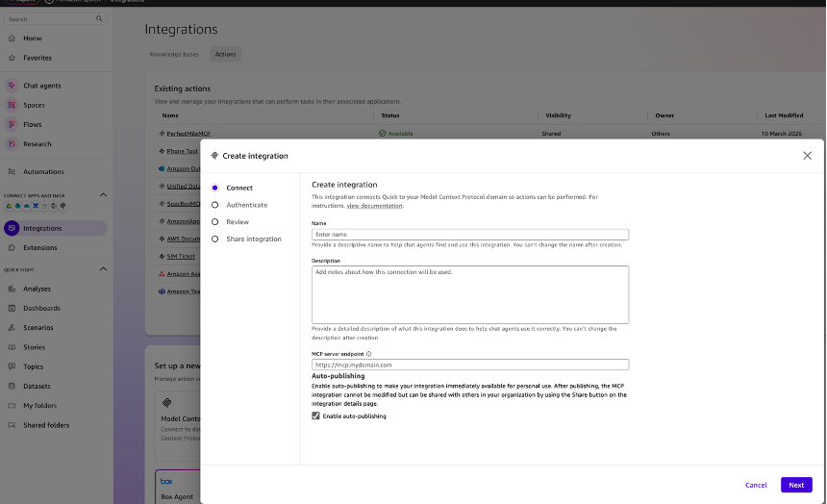Click the Spaces icon

click(12, 105)
